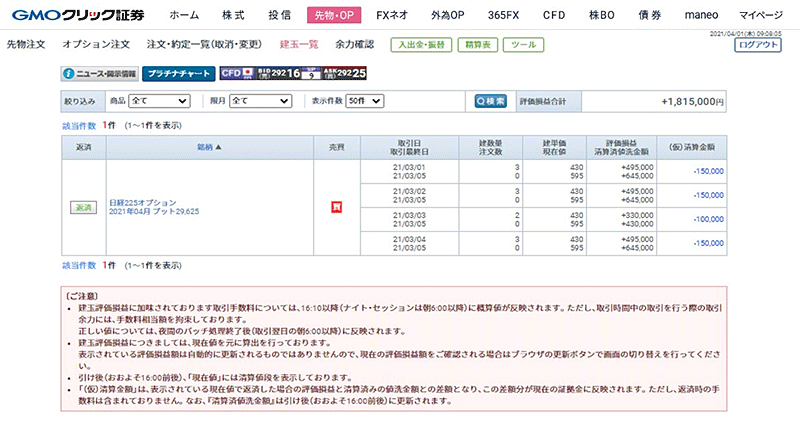
Task: Click the first -150,000 清算金額 value
Action: point(707,170)
